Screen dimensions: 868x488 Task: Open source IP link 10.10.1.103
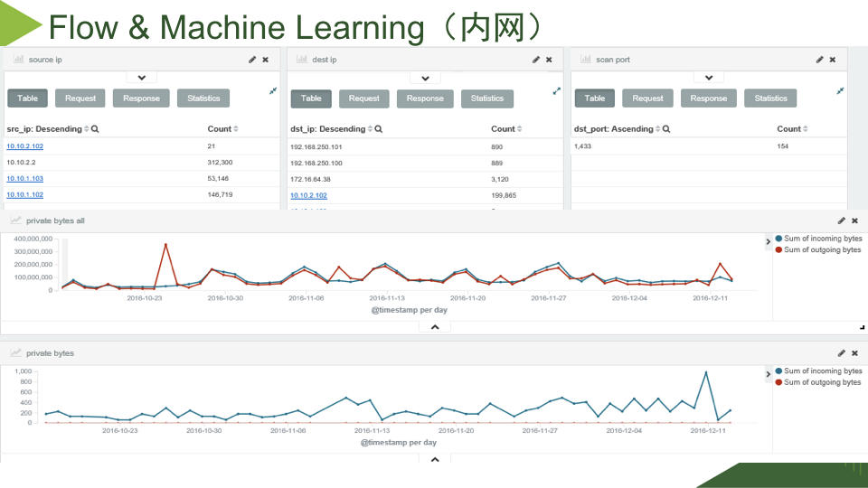tap(25, 178)
